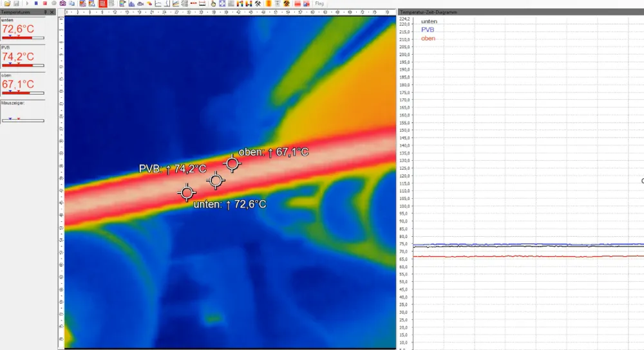
Task: Select the 'oben' measurement crosshair
Action: 232,163
